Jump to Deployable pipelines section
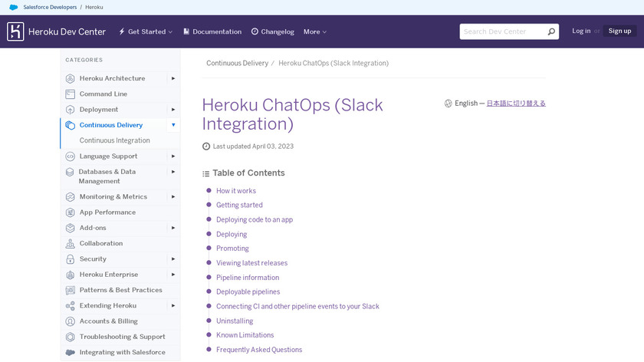644x362 pixels. pyautogui.click(x=248, y=291)
